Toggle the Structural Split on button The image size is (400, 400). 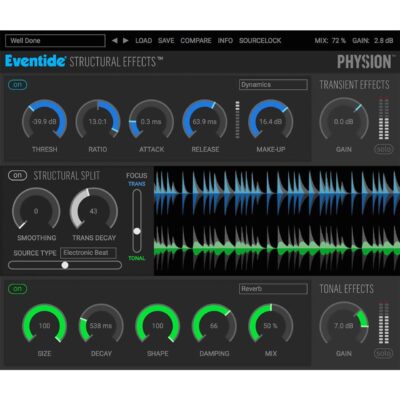point(17,175)
